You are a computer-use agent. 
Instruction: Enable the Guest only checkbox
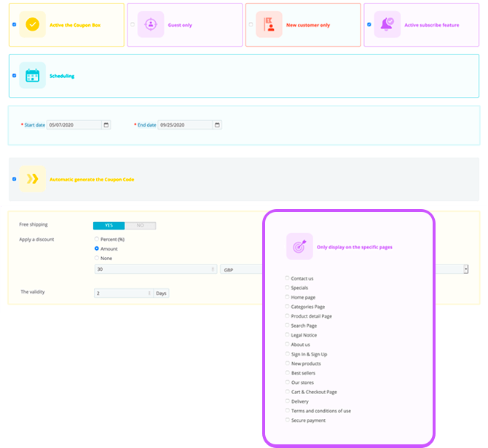point(133,24)
